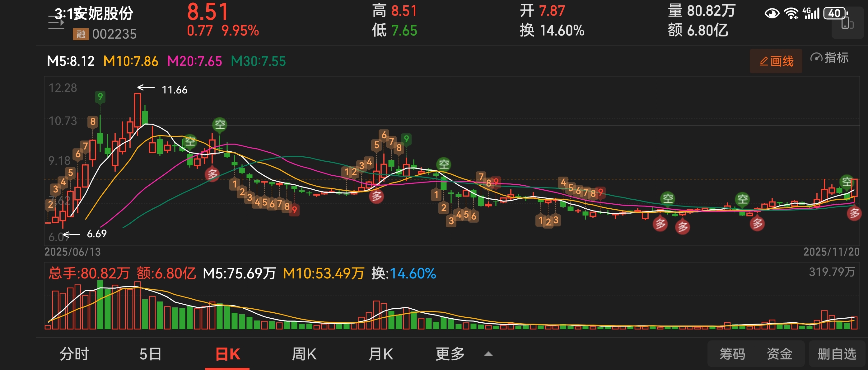Open the 指标 indicator selector

(x=836, y=58)
